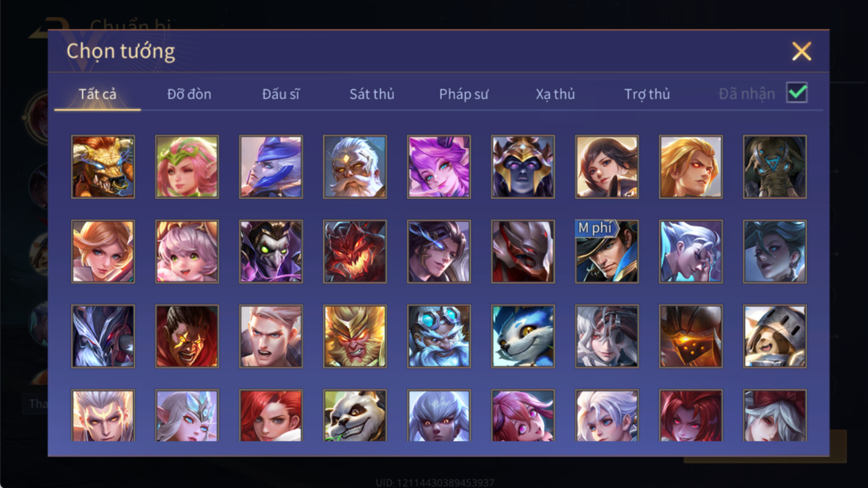Pick the hero marked M phí
Image resolution: width=868 pixels, height=488 pixels.
(607, 252)
